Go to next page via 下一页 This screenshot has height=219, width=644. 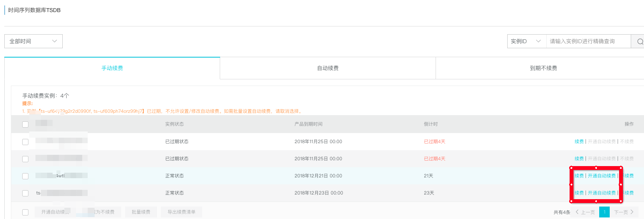tap(624, 212)
